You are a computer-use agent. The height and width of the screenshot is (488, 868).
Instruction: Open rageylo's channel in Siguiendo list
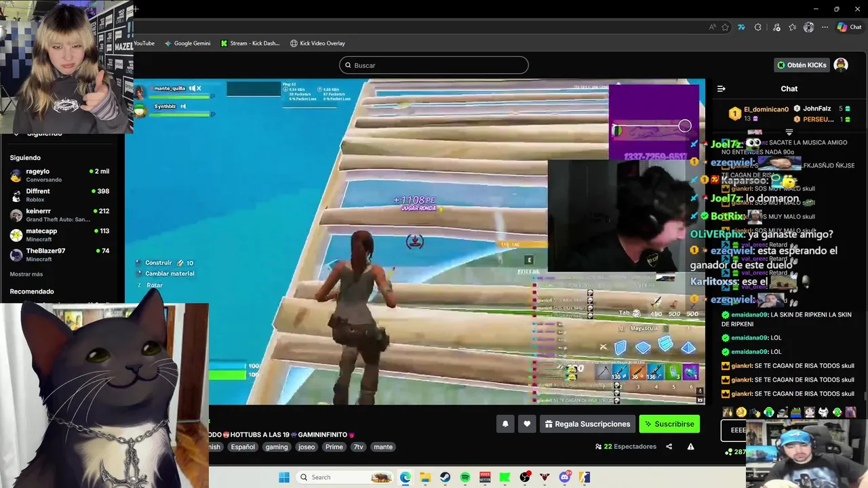click(60, 176)
